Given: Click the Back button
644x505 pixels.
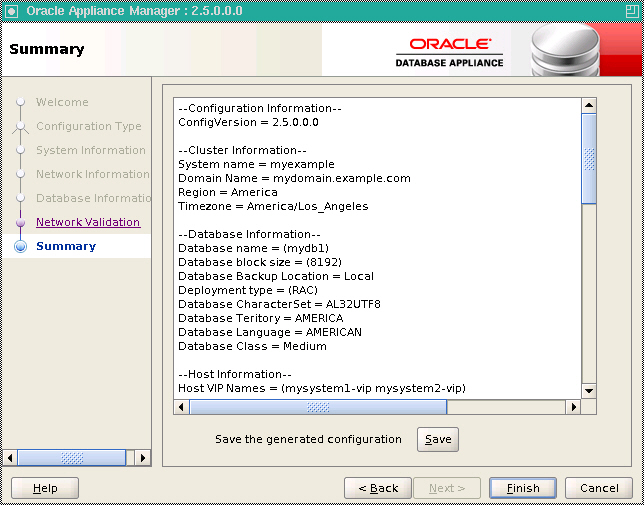Looking at the screenshot, I should (x=377, y=488).
